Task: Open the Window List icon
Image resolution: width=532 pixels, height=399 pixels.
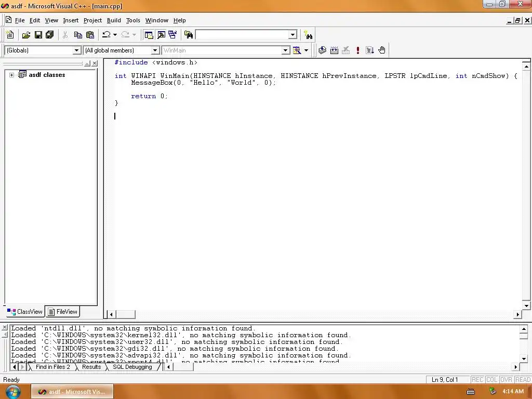Action: coord(172,35)
